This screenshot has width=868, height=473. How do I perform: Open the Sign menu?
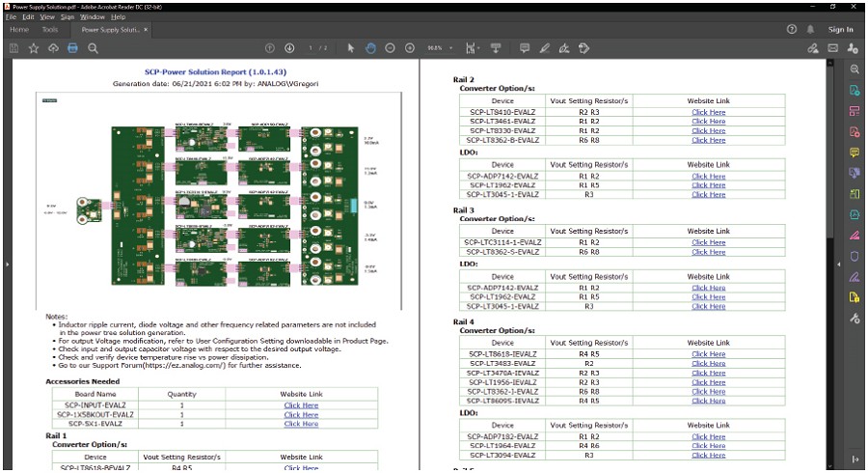coord(67,17)
